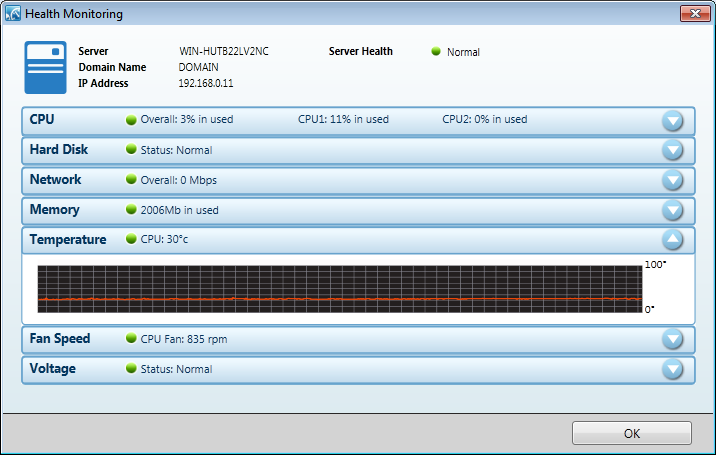Click 'Overall: 3% in used' text
The image size is (716, 455).
point(187,119)
